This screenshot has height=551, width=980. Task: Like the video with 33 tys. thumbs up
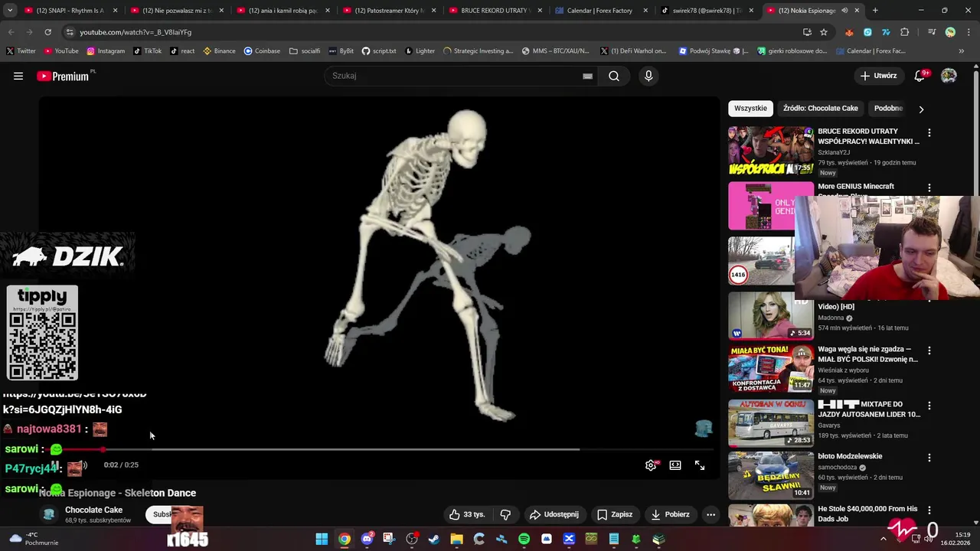467,514
